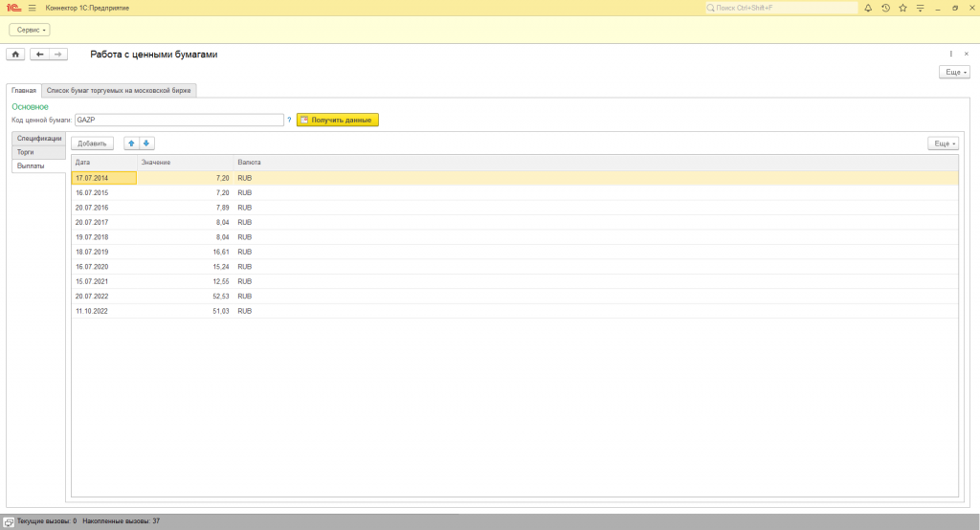Select the row dated 20.07.2016
980x530 pixels.
514,208
